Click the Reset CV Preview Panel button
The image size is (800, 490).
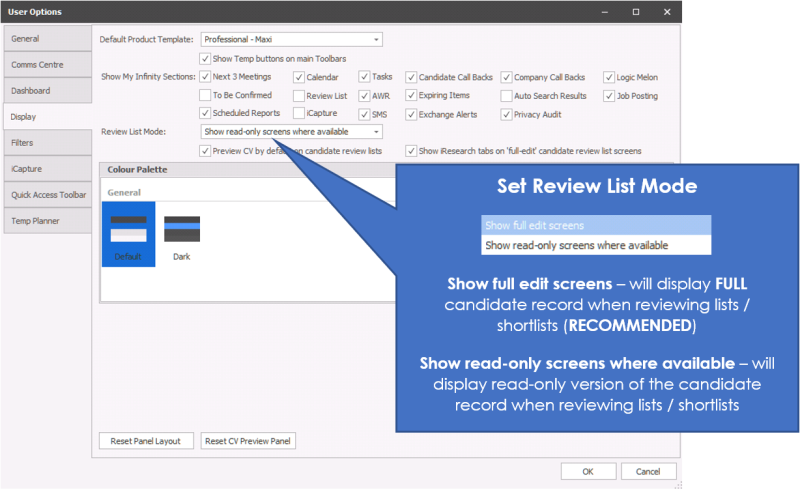coord(249,441)
